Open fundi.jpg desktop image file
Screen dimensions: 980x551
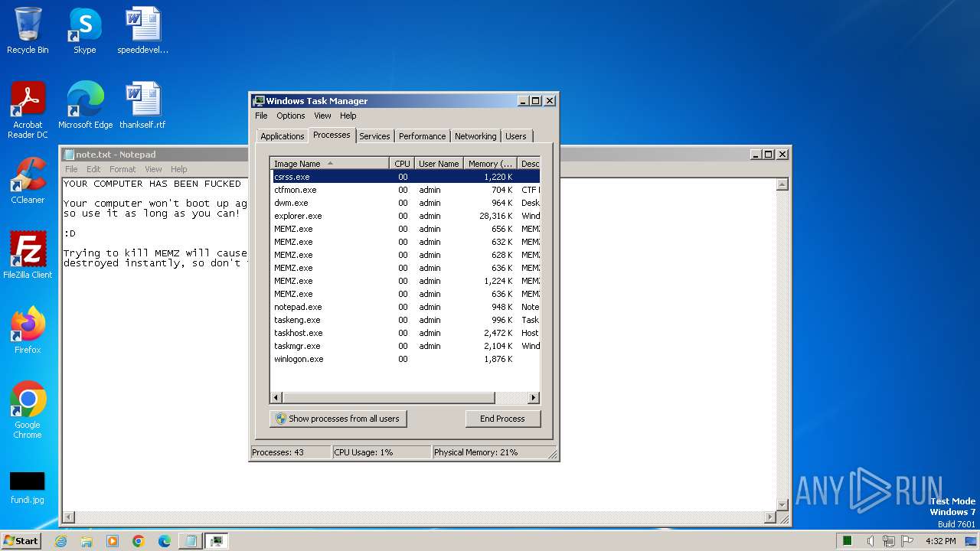point(28,488)
